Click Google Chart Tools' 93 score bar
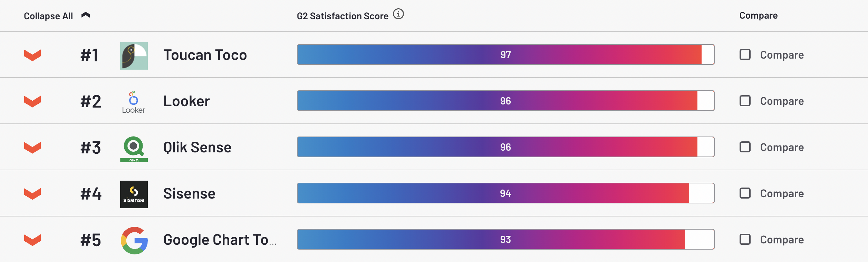This screenshot has height=262, width=868. click(x=505, y=239)
